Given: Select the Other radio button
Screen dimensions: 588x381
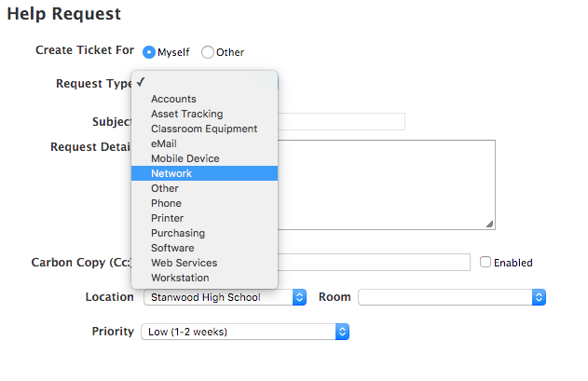Looking at the screenshot, I should click(208, 52).
